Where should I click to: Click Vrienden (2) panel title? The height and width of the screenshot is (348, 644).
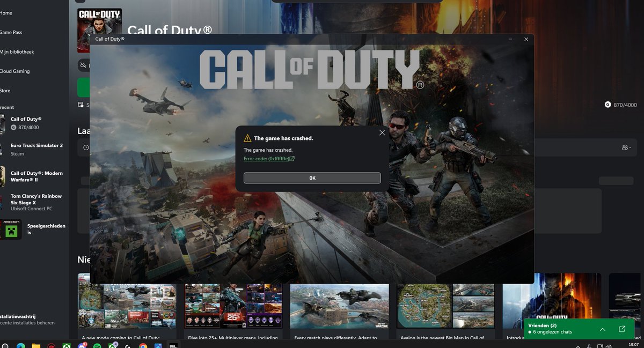tap(542, 325)
